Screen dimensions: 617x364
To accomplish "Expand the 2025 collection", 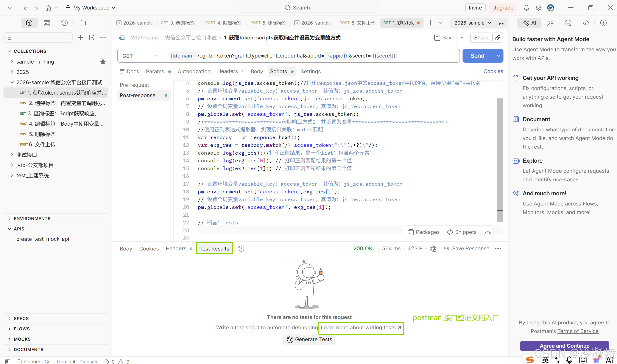I will (x=12, y=72).
